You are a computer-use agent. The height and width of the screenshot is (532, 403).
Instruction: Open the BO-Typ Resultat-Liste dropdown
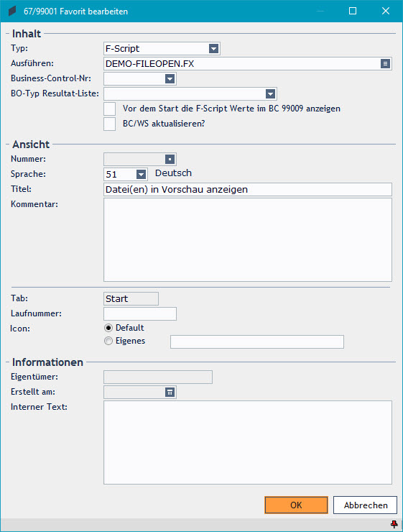(270, 94)
